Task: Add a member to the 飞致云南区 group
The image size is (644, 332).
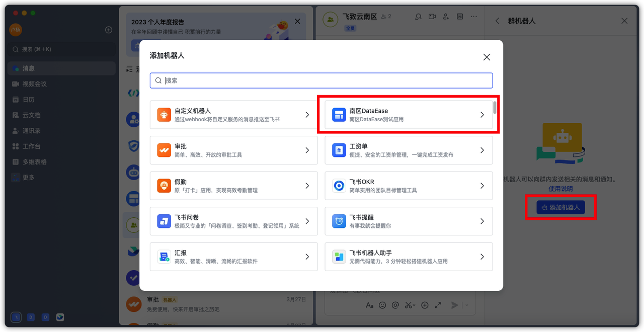Action: pyautogui.click(x=446, y=17)
